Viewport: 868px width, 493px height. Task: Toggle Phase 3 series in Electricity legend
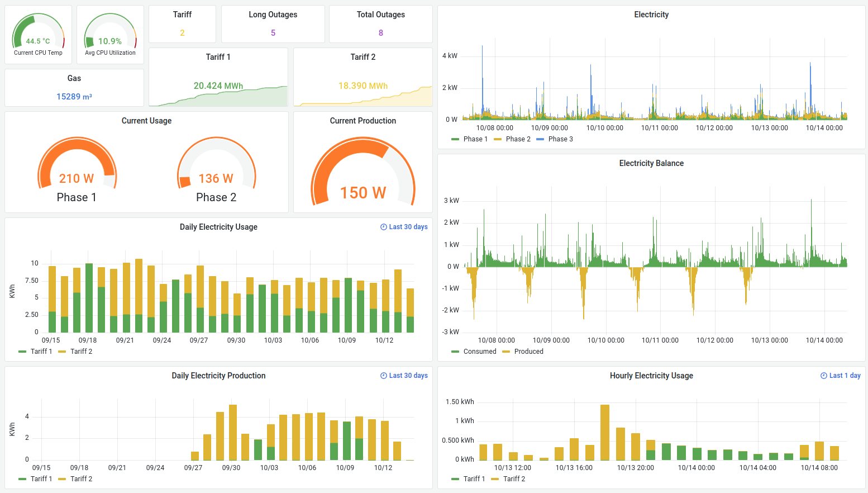pos(560,139)
